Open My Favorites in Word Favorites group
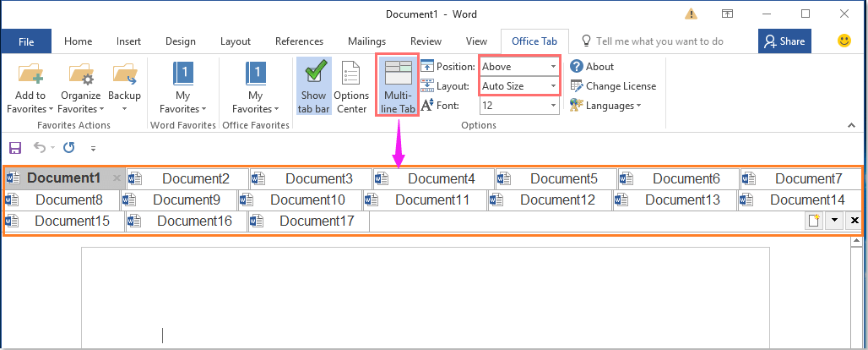The width and height of the screenshot is (868, 350). point(182,86)
